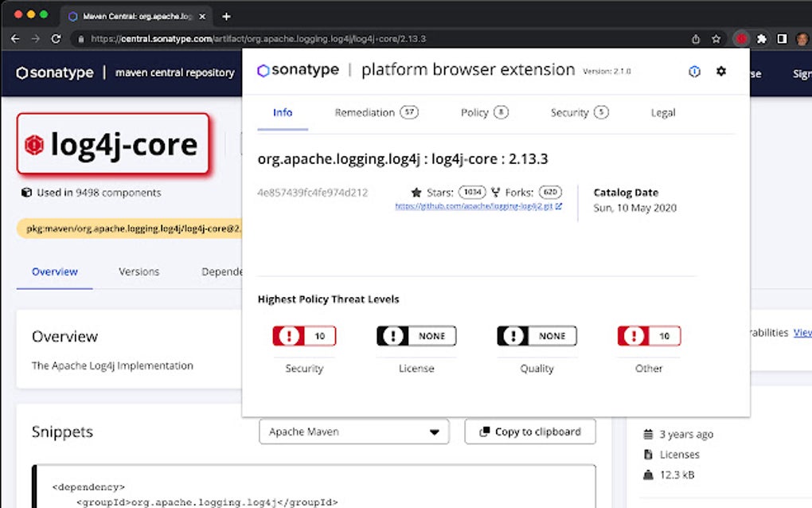Screen dimensions: 812x508
Task: Click the browser extensions puzzle icon
Action: [x=761, y=37]
